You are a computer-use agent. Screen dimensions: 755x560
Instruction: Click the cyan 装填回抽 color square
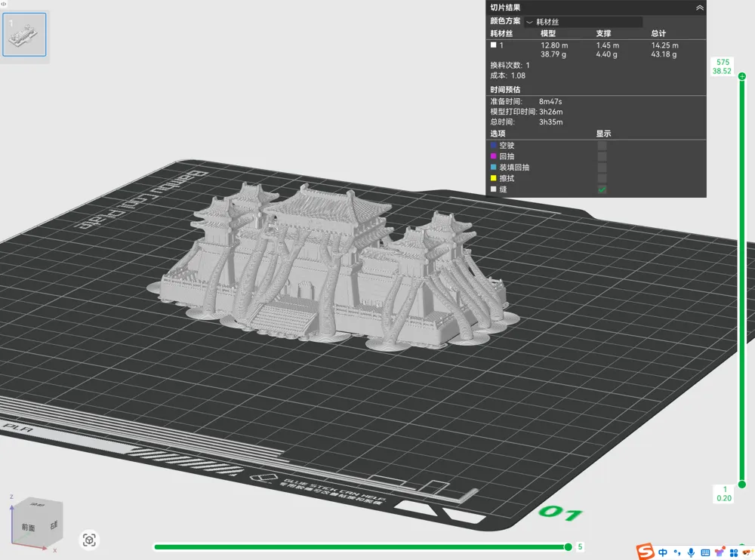(493, 167)
